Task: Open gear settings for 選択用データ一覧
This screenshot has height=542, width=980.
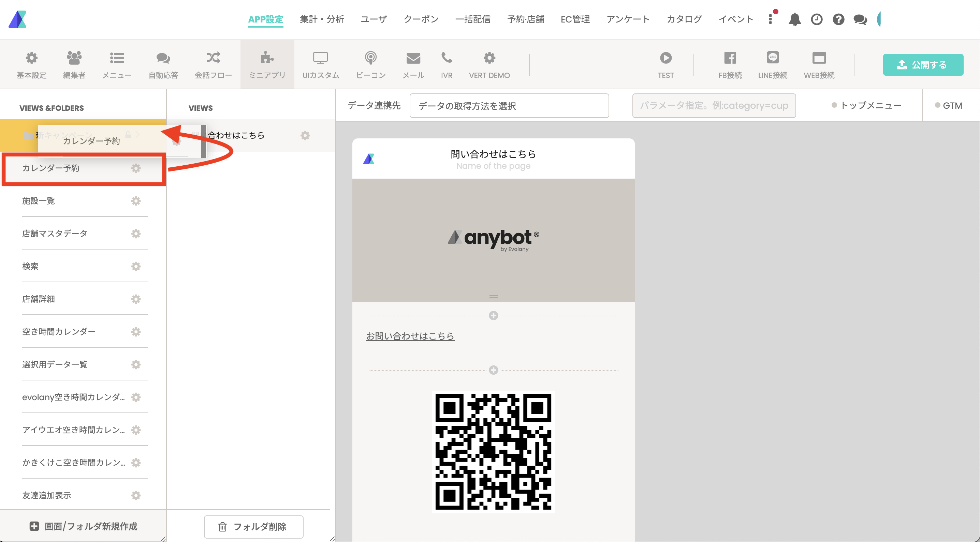Action: point(136,364)
